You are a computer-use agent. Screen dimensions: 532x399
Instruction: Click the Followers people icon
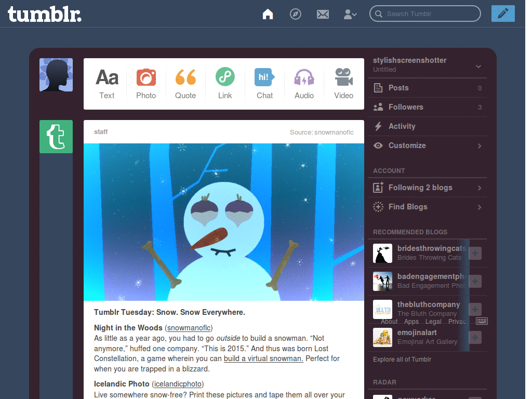point(378,107)
